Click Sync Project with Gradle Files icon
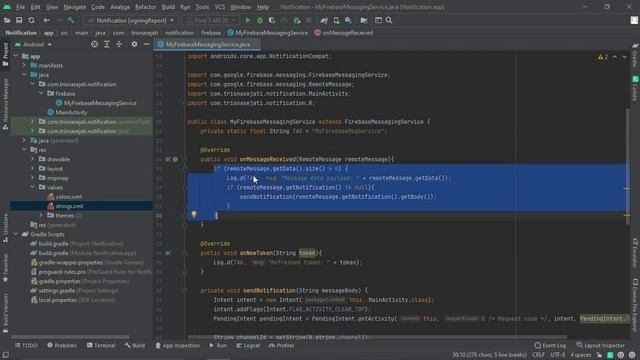This screenshot has width=640, height=360. tap(324, 20)
